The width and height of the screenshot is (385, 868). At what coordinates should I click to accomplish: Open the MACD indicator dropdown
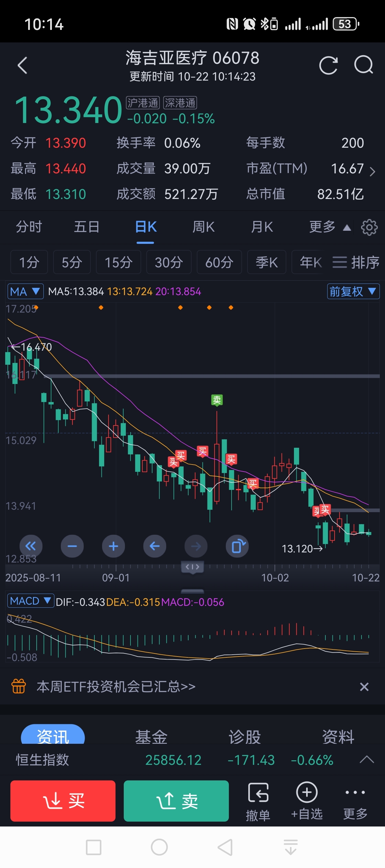[31, 601]
